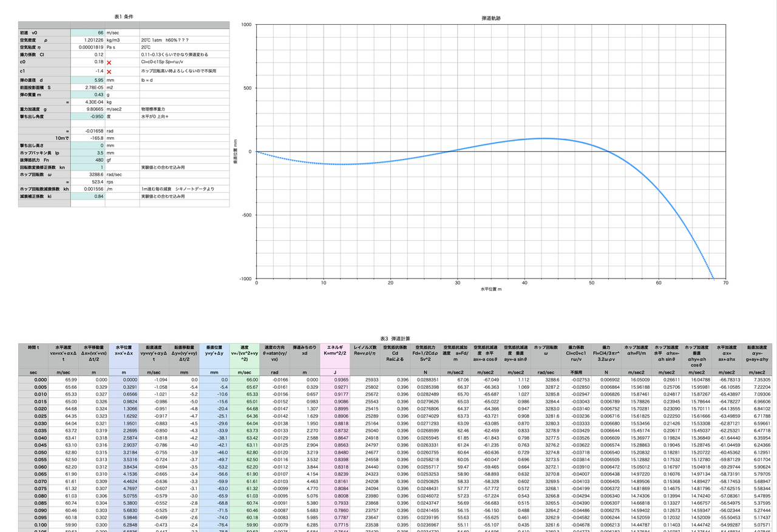Click the angle in rad value -0.01658

[88, 130]
